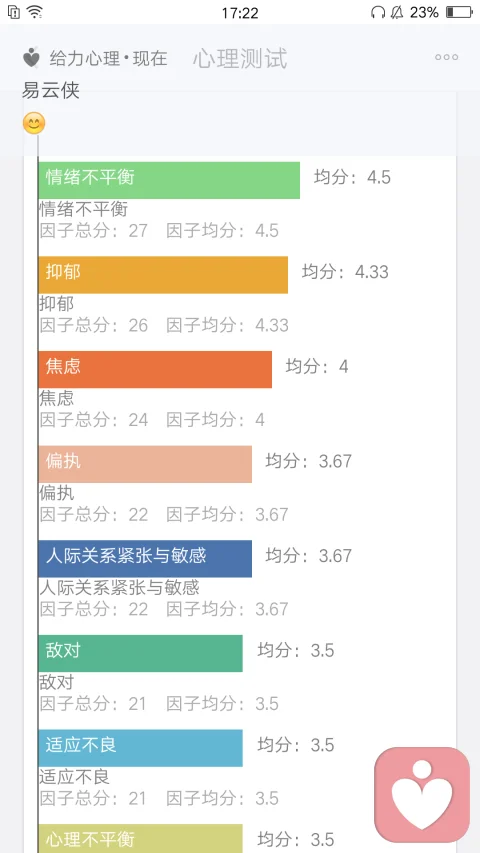Select the blue 人际关系紧张与敏感 bar

click(145, 559)
